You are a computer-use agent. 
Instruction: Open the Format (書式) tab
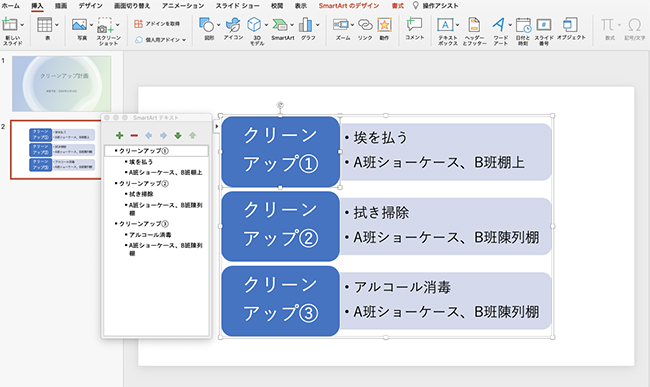pos(398,6)
